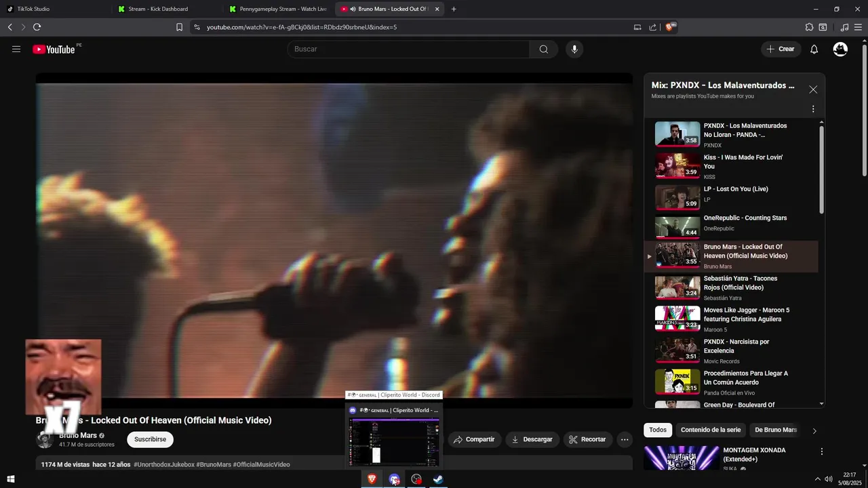
Task: Select the De Bruno Mars chip
Action: 776,430
